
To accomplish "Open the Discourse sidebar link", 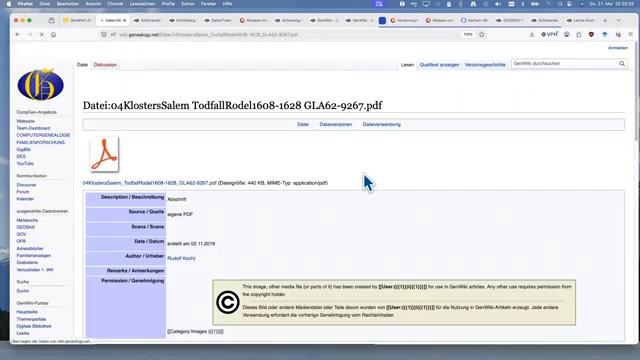I will (x=26, y=185).
